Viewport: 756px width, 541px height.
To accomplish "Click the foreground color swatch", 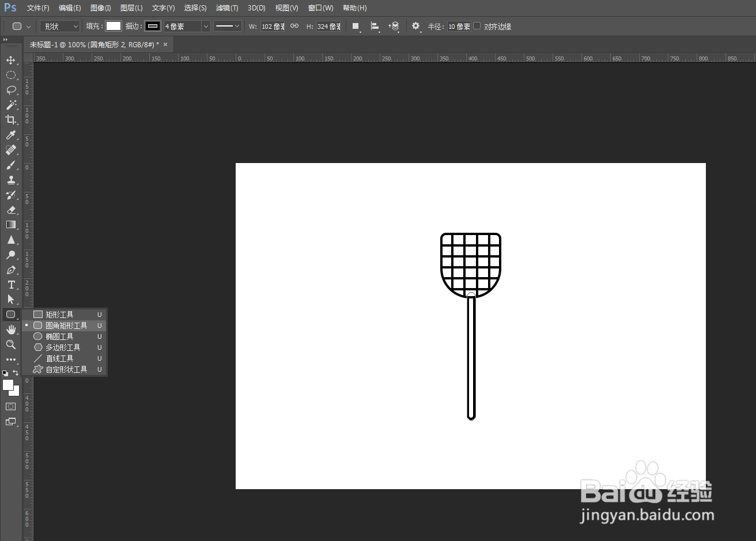I will coord(8,385).
